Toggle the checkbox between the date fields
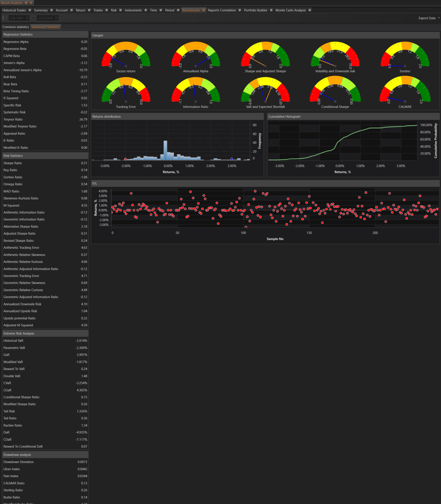441x504 pixels. 33,18
